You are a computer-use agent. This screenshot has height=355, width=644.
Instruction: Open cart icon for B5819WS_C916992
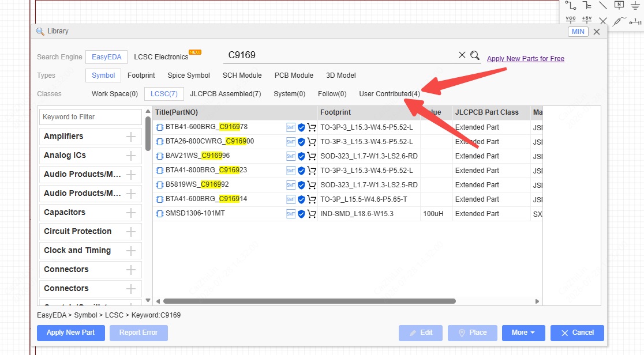tap(312, 185)
